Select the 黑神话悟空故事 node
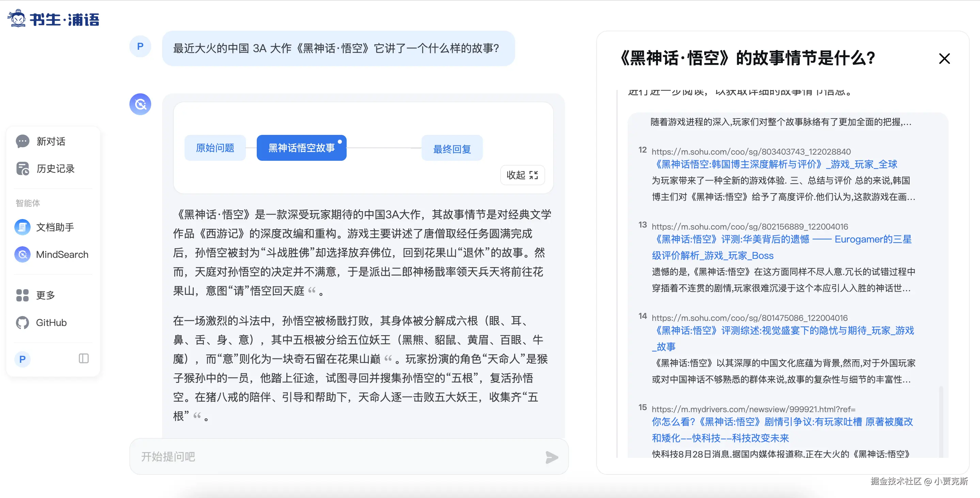980x498 pixels. (301, 148)
